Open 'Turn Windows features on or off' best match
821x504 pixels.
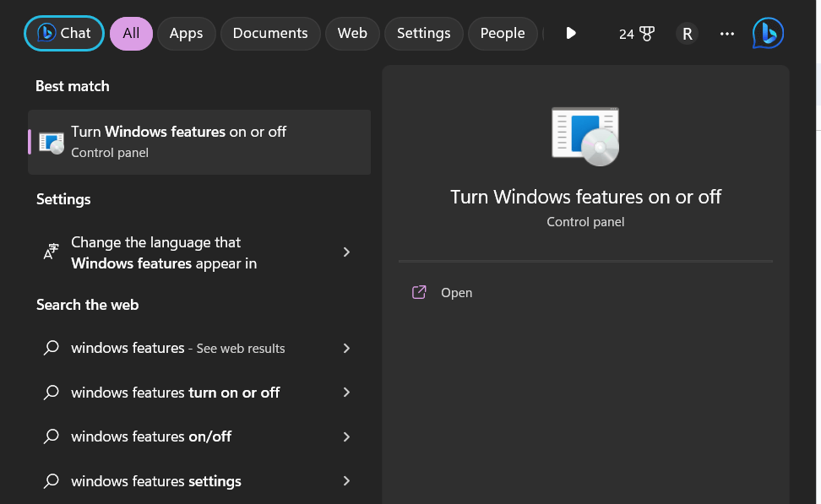pyautogui.click(x=199, y=141)
